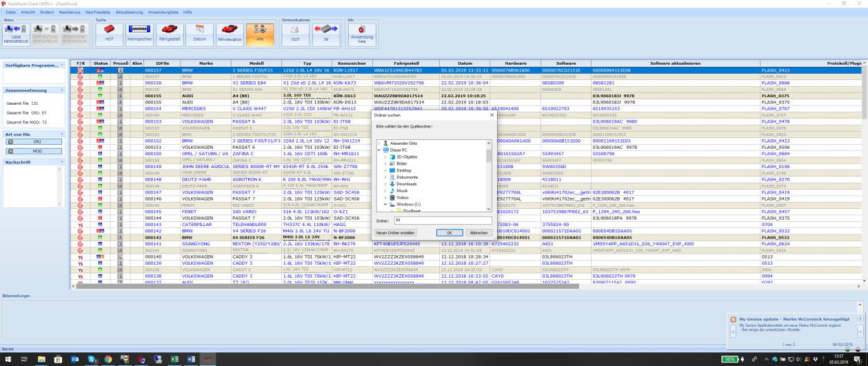Open the Ansicht menu

tap(28, 12)
